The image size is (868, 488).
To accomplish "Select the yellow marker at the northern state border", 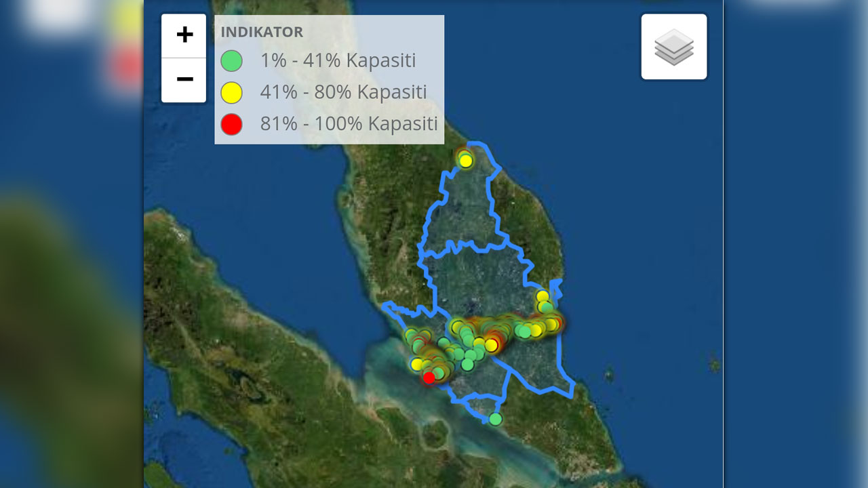I will (x=466, y=161).
